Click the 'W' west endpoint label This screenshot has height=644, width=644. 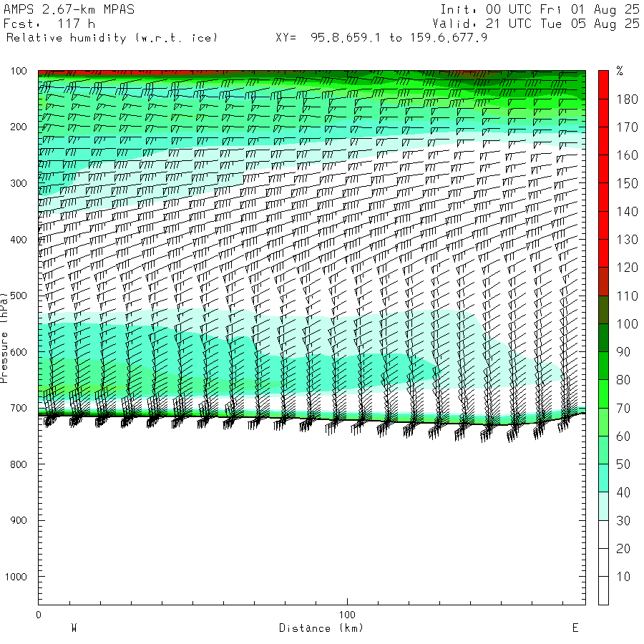(x=74, y=628)
